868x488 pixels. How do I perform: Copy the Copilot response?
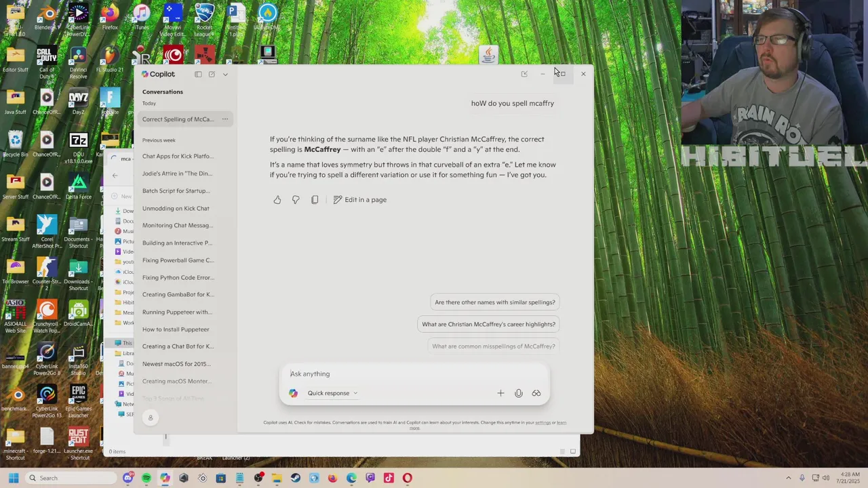click(x=315, y=200)
